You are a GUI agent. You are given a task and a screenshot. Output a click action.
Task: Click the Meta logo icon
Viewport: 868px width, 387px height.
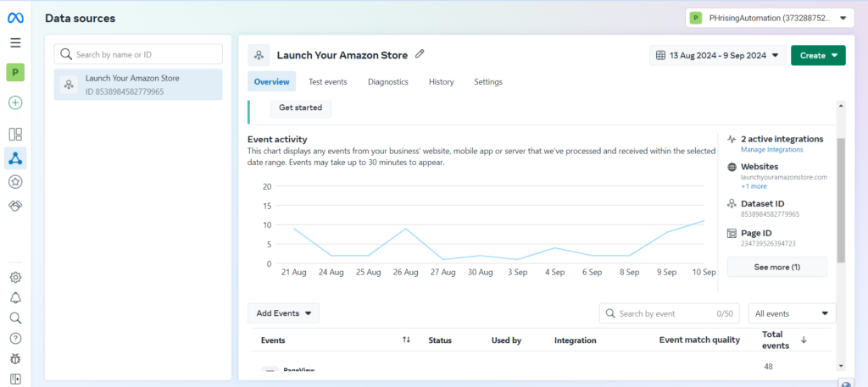pyautogui.click(x=15, y=19)
